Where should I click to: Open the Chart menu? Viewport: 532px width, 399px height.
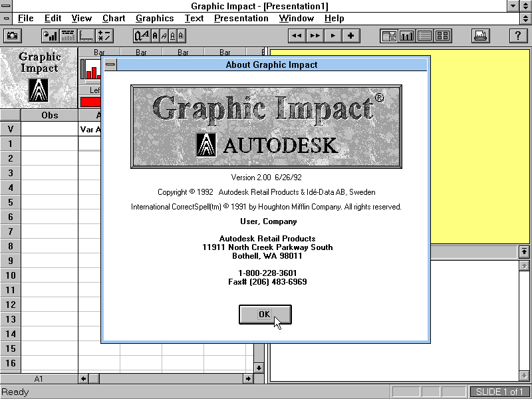coord(114,19)
